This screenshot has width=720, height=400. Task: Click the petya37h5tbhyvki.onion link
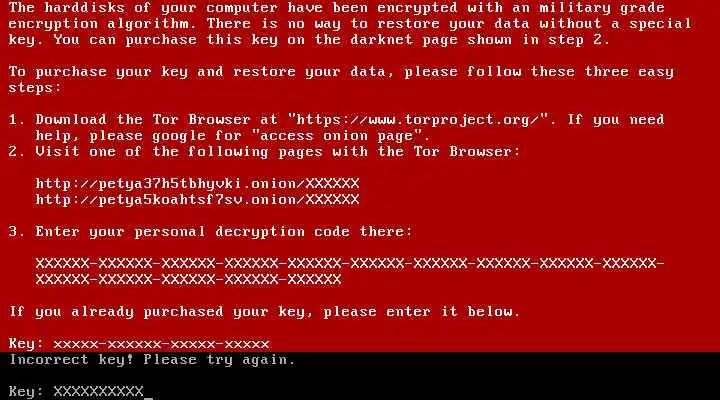coord(197,184)
